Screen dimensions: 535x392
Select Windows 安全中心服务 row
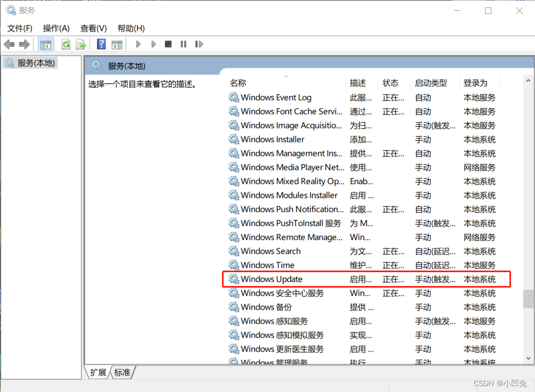coord(361,293)
